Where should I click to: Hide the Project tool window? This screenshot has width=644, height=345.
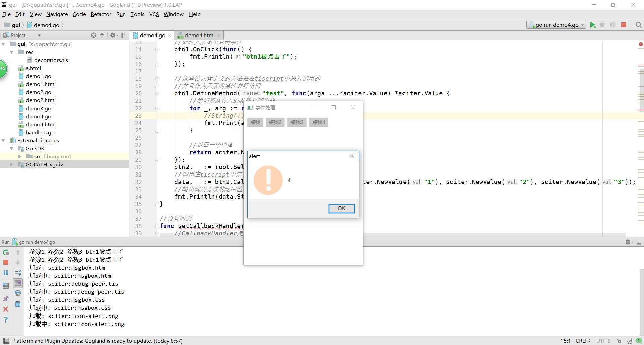tap(124, 35)
